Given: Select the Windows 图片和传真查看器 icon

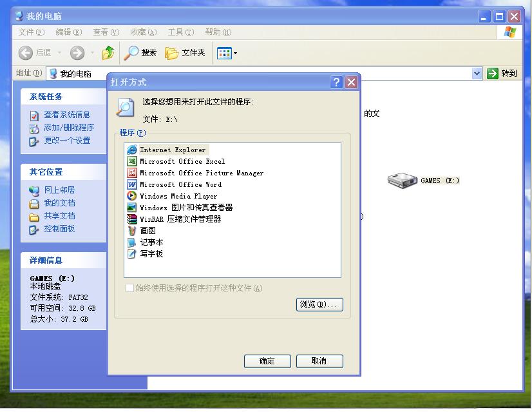Looking at the screenshot, I should pos(131,208).
